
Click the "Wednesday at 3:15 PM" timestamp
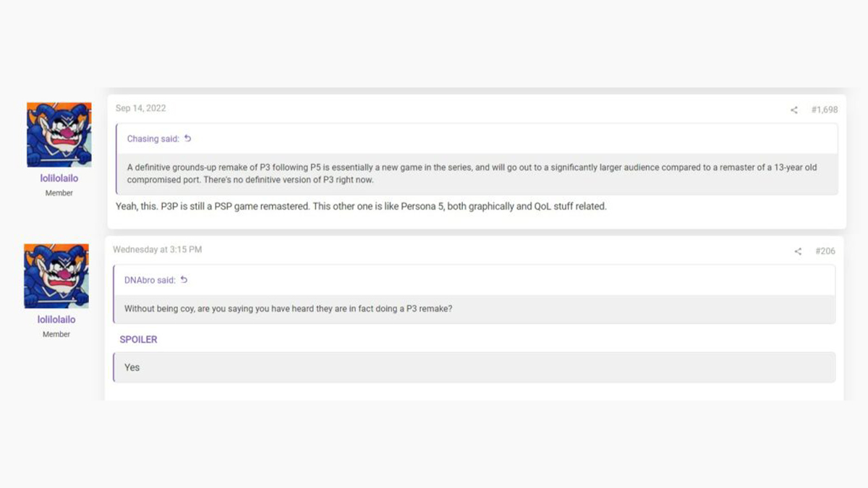(x=157, y=249)
